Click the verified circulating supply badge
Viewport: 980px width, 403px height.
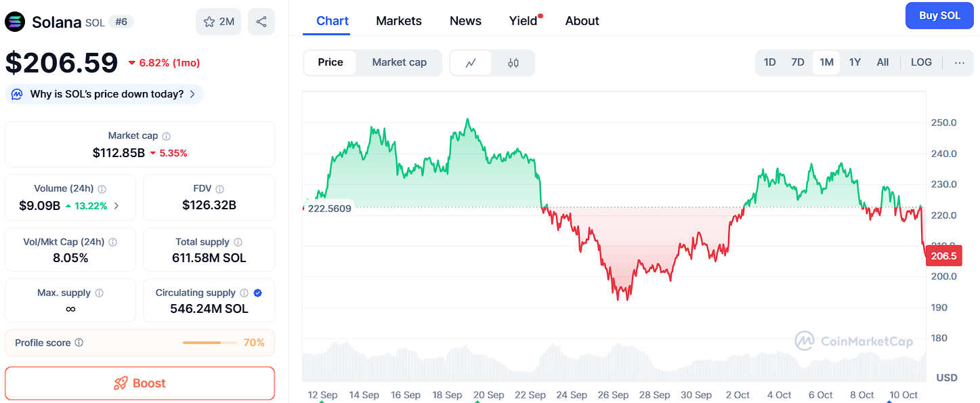(258, 293)
